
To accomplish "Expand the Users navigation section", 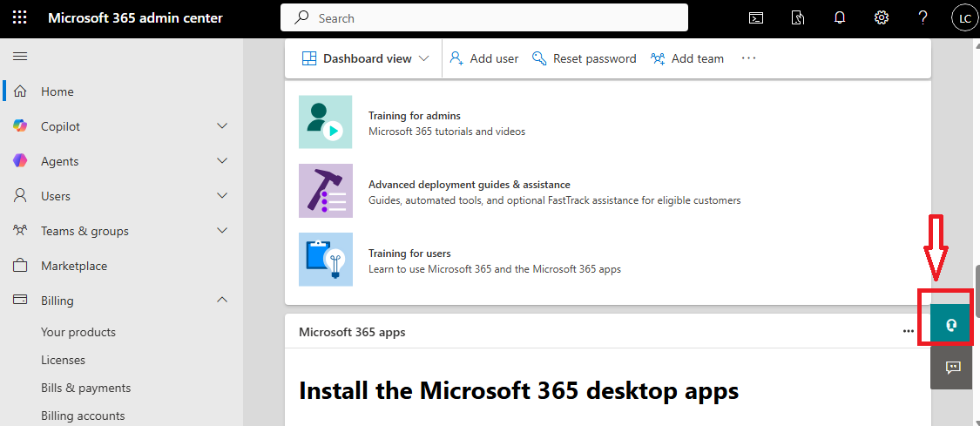I will click(222, 196).
